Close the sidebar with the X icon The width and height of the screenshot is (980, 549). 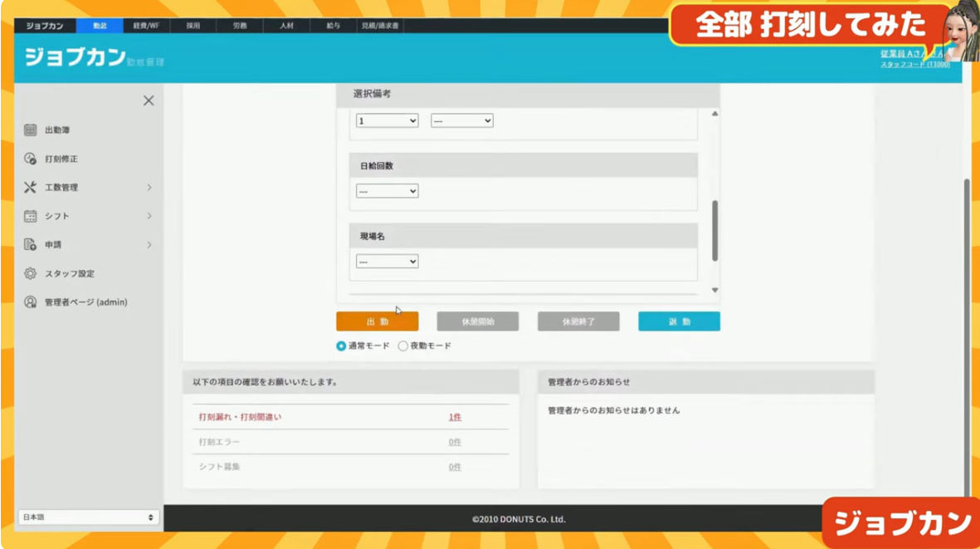(x=149, y=100)
